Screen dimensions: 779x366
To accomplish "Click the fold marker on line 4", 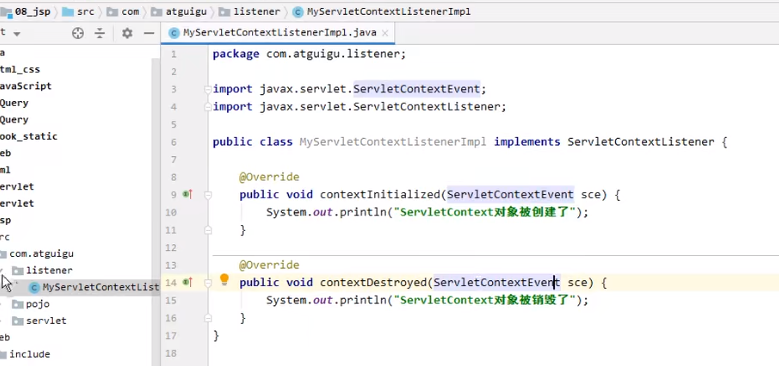I will (x=208, y=107).
